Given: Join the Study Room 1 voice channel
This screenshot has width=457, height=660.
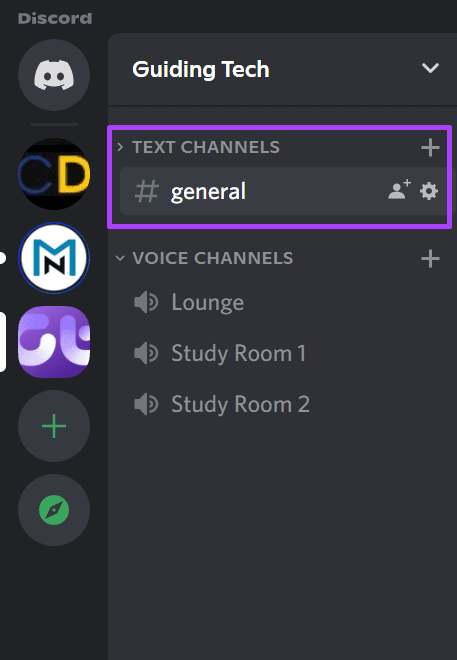Looking at the screenshot, I should (284, 353).
